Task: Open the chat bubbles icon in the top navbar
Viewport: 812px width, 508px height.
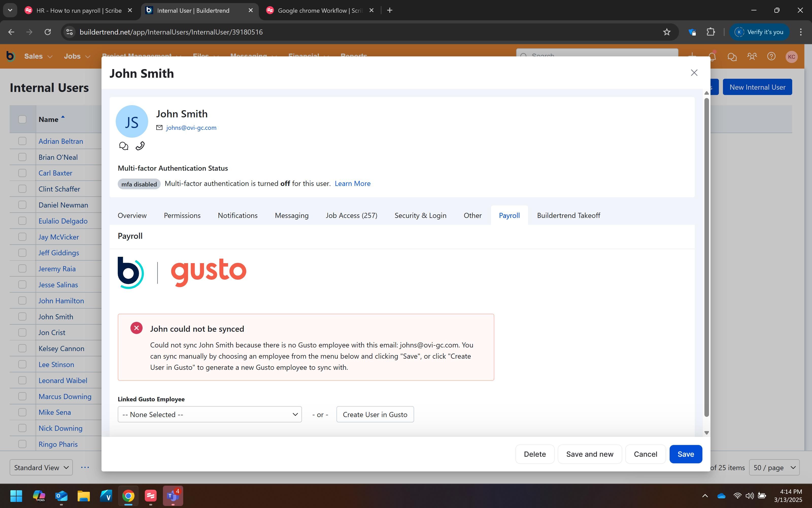Action: [732, 56]
